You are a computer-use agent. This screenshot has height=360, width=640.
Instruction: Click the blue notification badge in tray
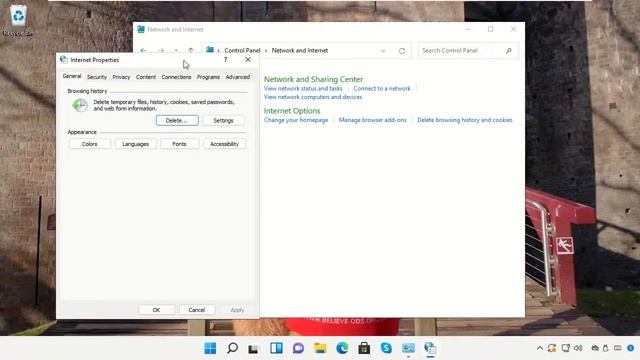[x=631, y=348]
